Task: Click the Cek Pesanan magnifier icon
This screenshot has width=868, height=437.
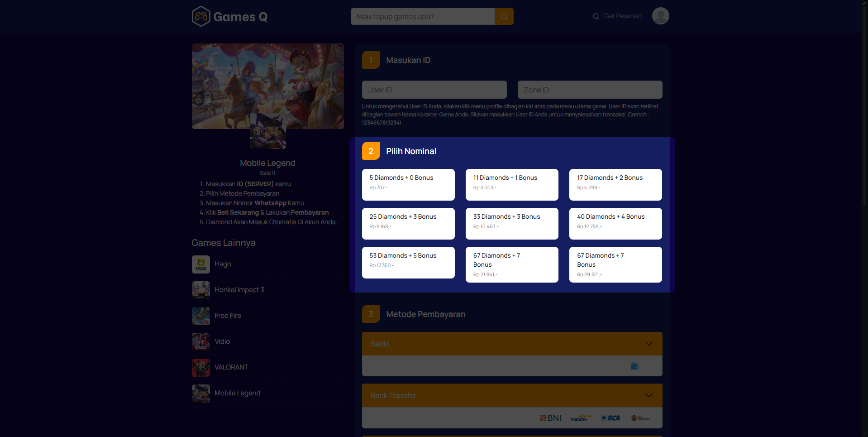Action: (x=596, y=16)
